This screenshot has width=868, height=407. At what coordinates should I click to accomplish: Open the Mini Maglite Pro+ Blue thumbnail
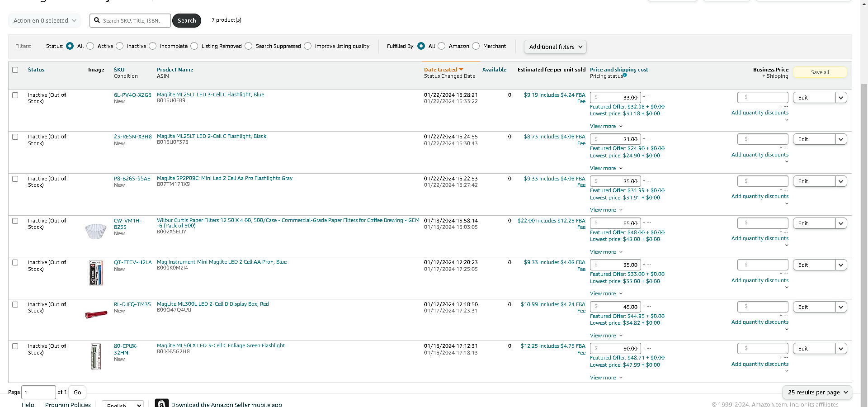tap(96, 273)
